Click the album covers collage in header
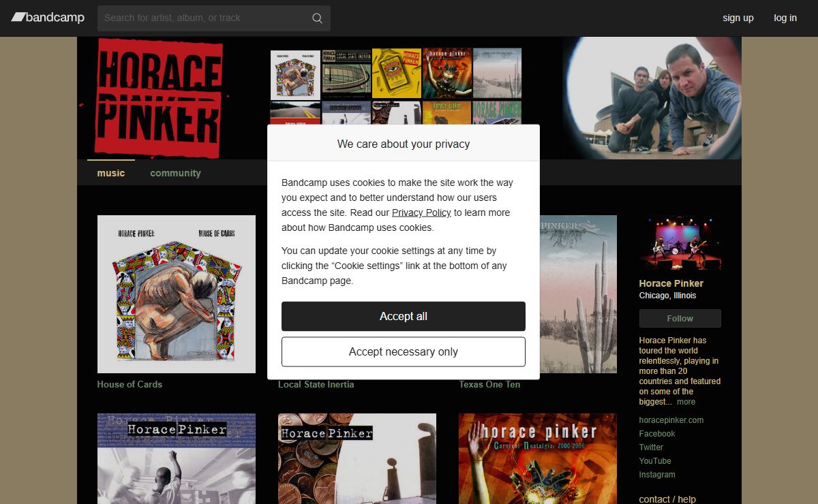Viewport: 818px width, 504px height. pyautogui.click(x=396, y=86)
